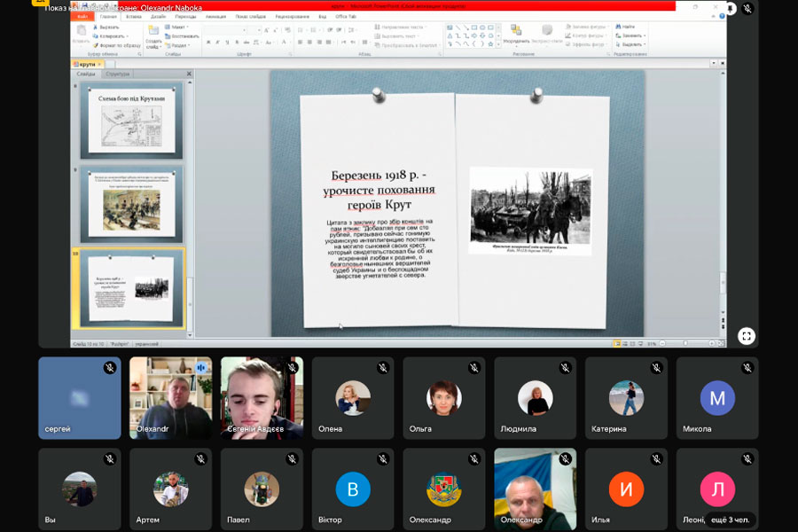The width and height of the screenshot is (798, 532).
Task: Click the File (Файл) button
Action: (82, 16)
